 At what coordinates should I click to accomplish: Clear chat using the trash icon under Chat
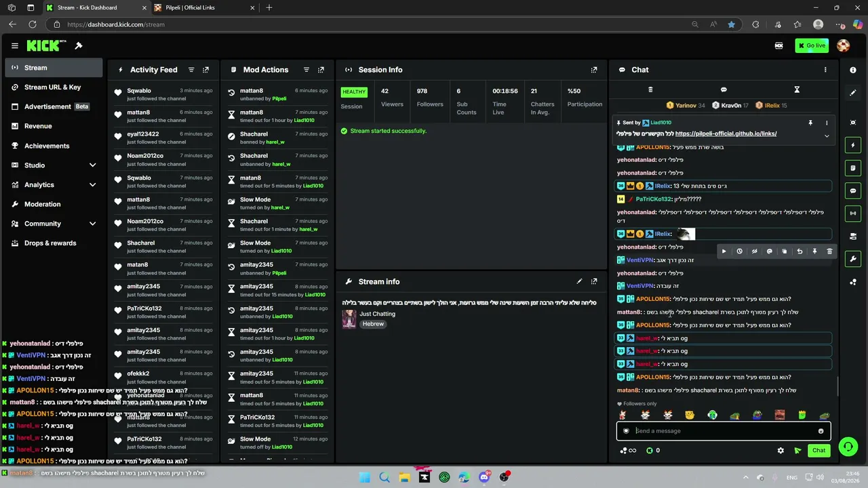650,89
